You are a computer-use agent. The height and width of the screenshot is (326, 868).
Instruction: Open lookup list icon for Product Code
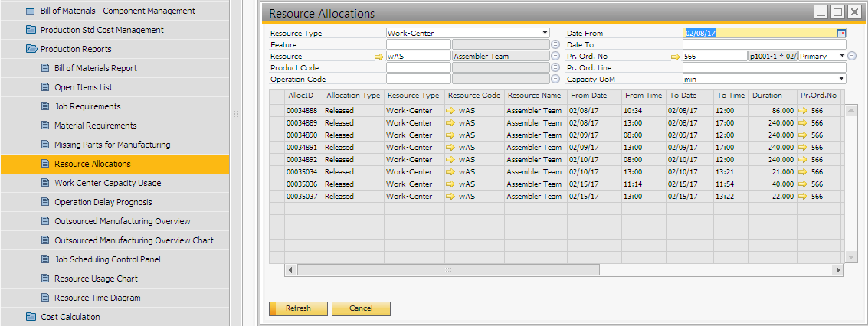pyautogui.click(x=555, y=68)
